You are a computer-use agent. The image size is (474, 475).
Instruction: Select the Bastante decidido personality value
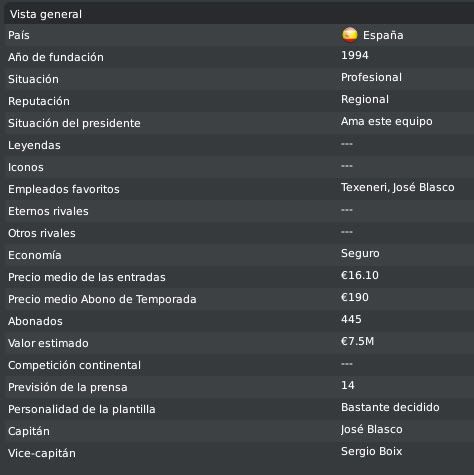click(390, 407)
